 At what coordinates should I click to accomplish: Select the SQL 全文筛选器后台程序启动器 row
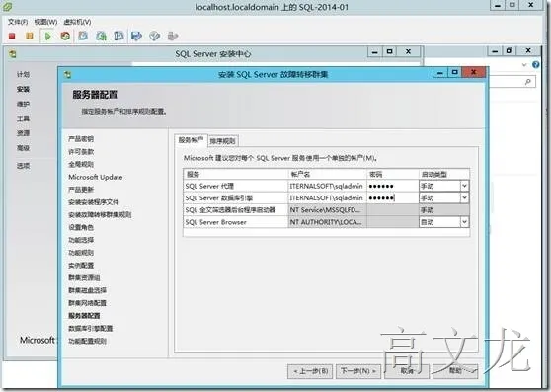coord(235,210)
